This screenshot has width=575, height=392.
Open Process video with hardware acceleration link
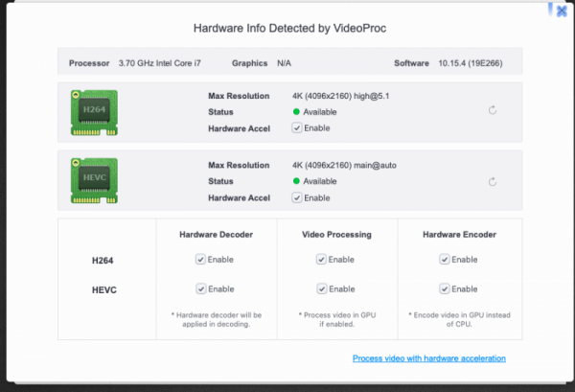428,358
